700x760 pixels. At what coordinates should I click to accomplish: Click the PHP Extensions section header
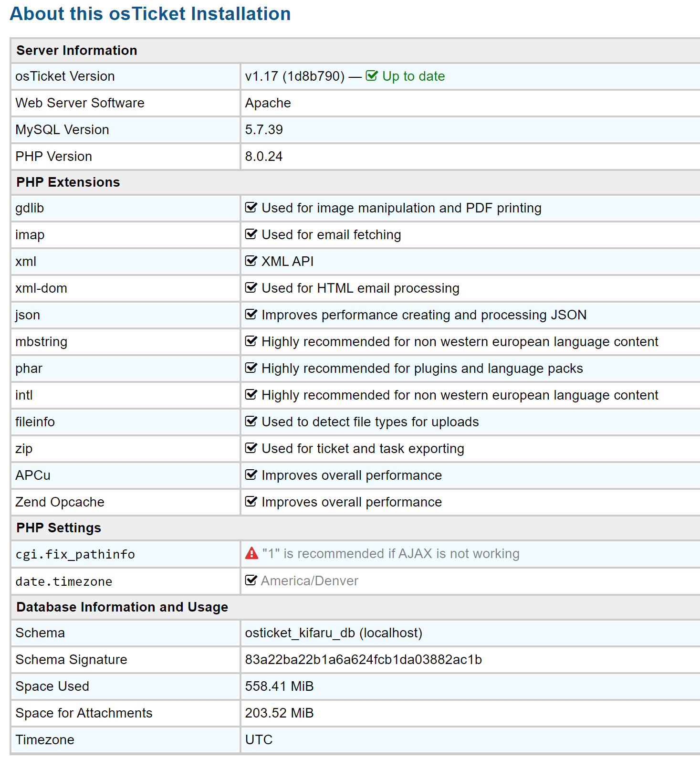coord(68,182)
